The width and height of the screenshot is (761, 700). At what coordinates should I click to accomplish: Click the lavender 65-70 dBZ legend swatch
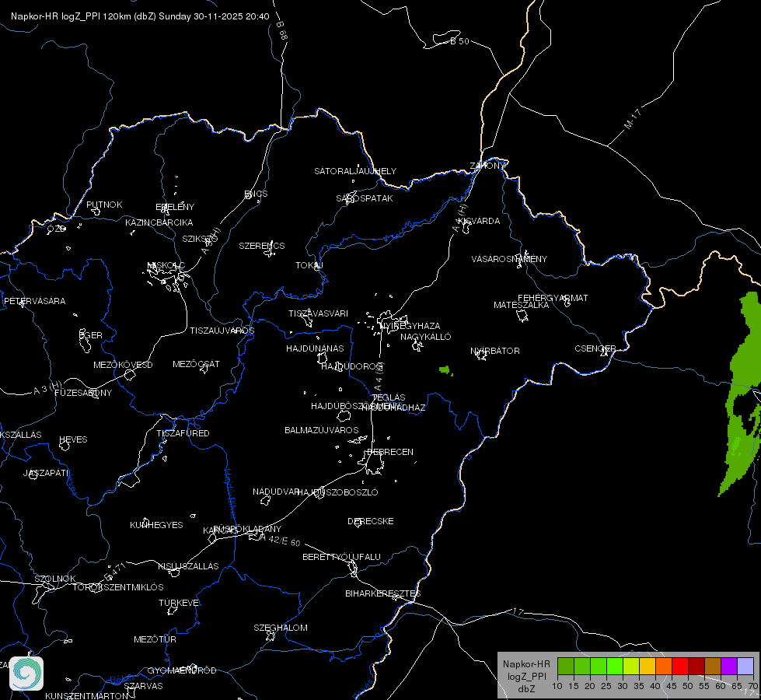pos(745,666)
